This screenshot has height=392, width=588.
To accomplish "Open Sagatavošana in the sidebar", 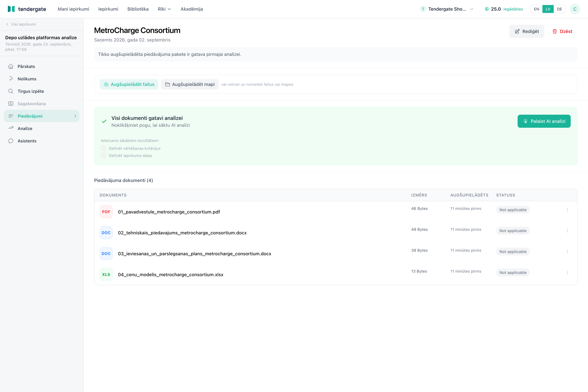I will click(41, 104).
